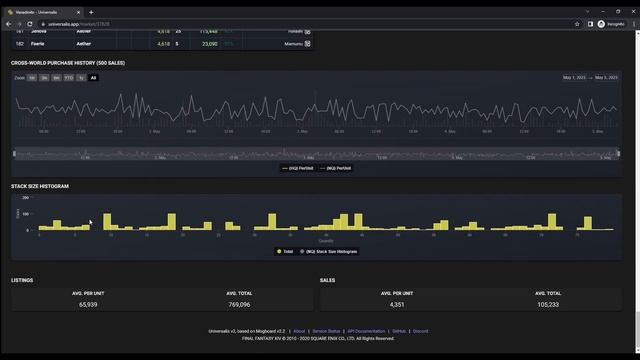Grab the right handle of chart navigator
Viewport: 640px width, 360px height.
tap(618, 153)
